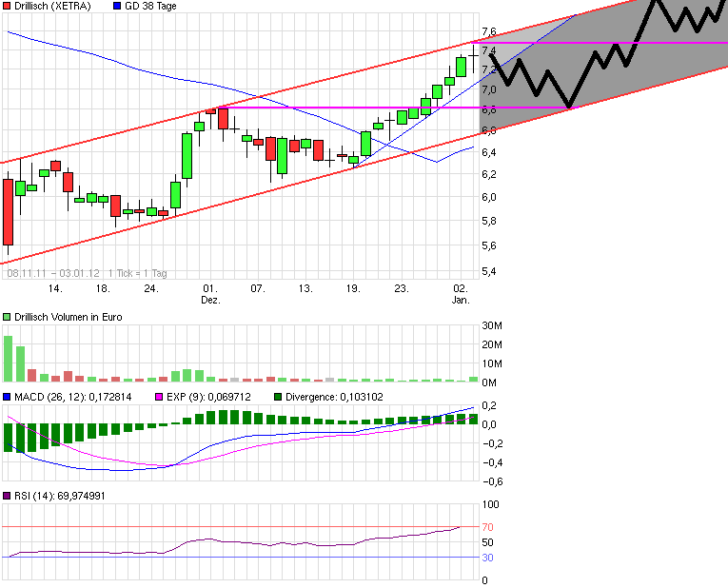The height and width of the screenshot is (588, 728).
Task: Click the 7,0 price axis label
Action: [x=489, y=89]
